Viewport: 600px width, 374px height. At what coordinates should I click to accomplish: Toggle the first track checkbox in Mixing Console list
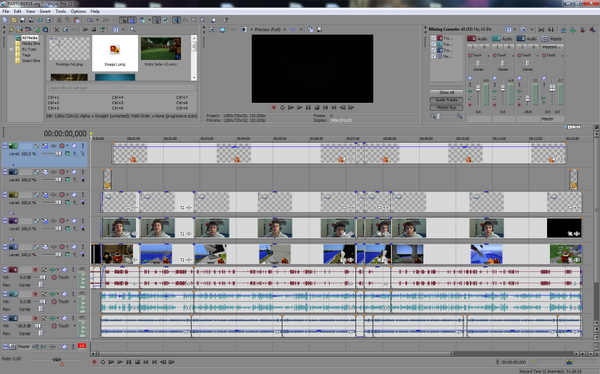[x=434, y=38]
